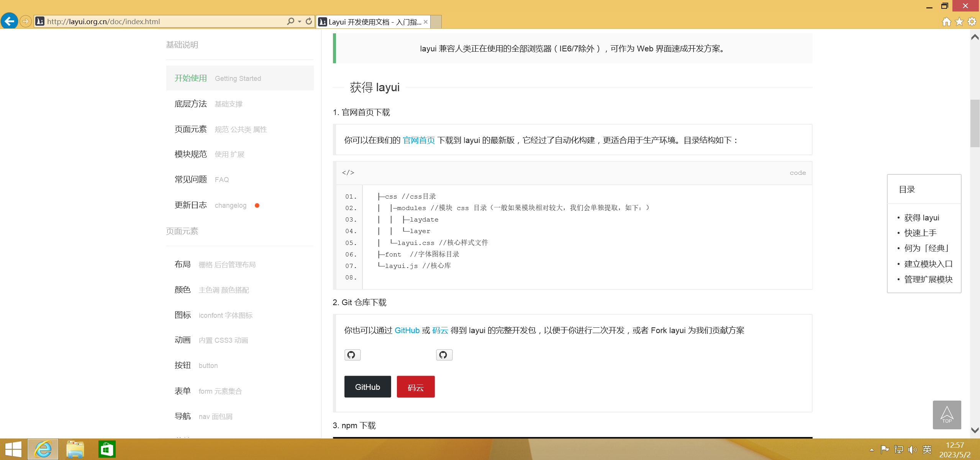Open a new blank tab
Screen dimensions: 980x460
click(x=436, y=22)
